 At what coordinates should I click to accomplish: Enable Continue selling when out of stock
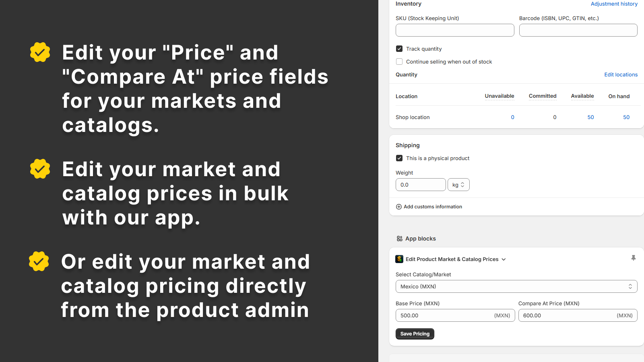tap(399, 62)
